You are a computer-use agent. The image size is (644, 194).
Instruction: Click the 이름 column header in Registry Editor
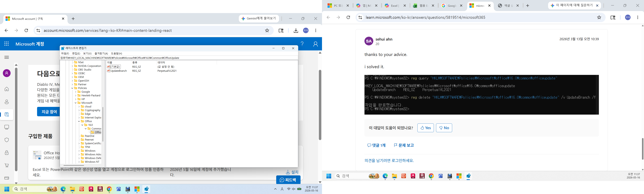pyautogui.click(x=119, y=62)
